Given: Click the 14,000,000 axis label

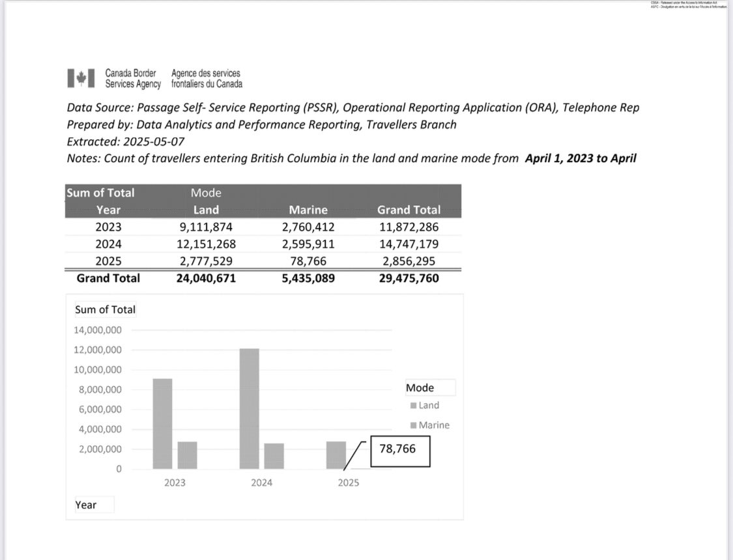Looking at the screenshot, I should tap(98, 330).
